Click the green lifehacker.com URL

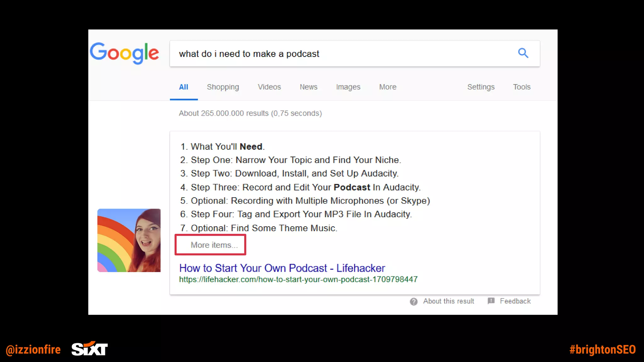(298, 279)
